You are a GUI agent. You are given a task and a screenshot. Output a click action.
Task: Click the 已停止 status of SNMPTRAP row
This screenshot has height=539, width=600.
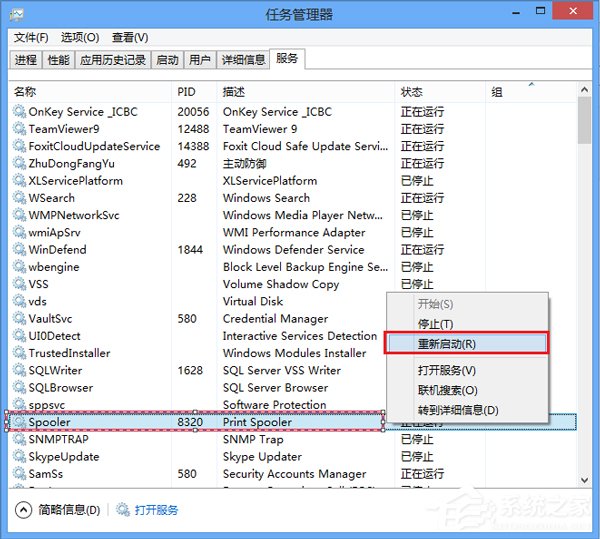point(417,439)
